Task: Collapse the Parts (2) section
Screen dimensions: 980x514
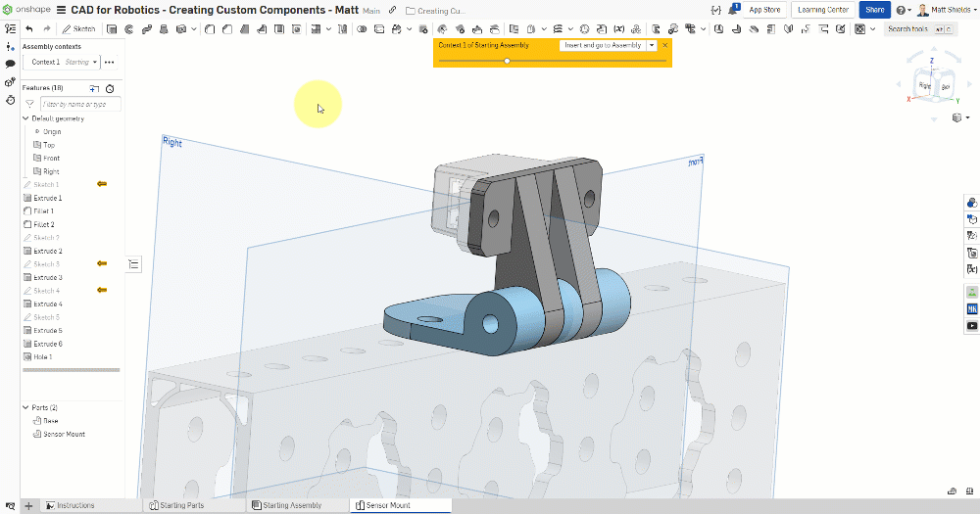Action: (x=25, y=407)
